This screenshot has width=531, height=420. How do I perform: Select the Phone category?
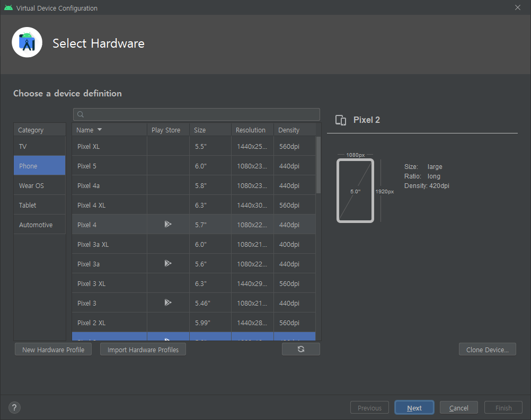point(40,166)
